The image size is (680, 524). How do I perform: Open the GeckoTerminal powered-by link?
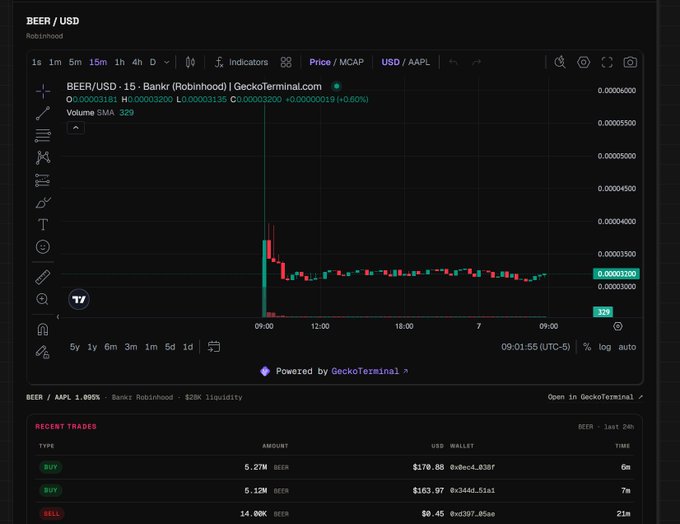pos(369,371)
